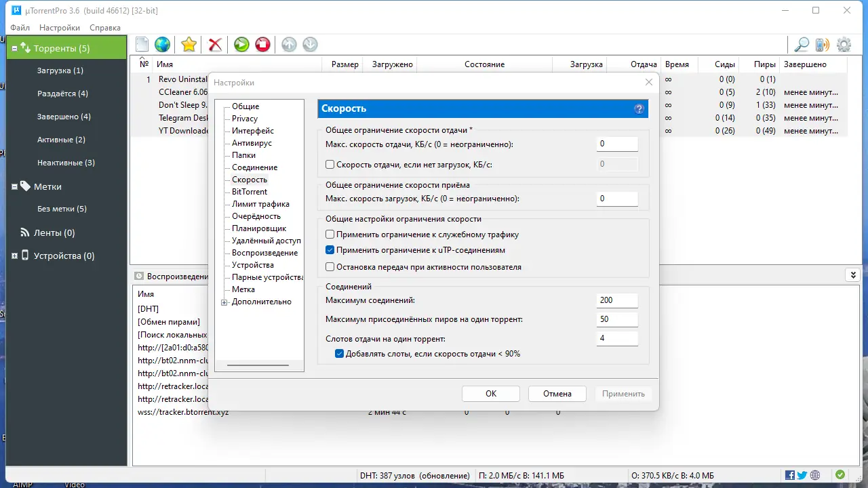The image size is (868, 488).
Task: Uncheck 'Добавлять слоты, если скорость отдачи < 90%'
Action: (340, 354)
